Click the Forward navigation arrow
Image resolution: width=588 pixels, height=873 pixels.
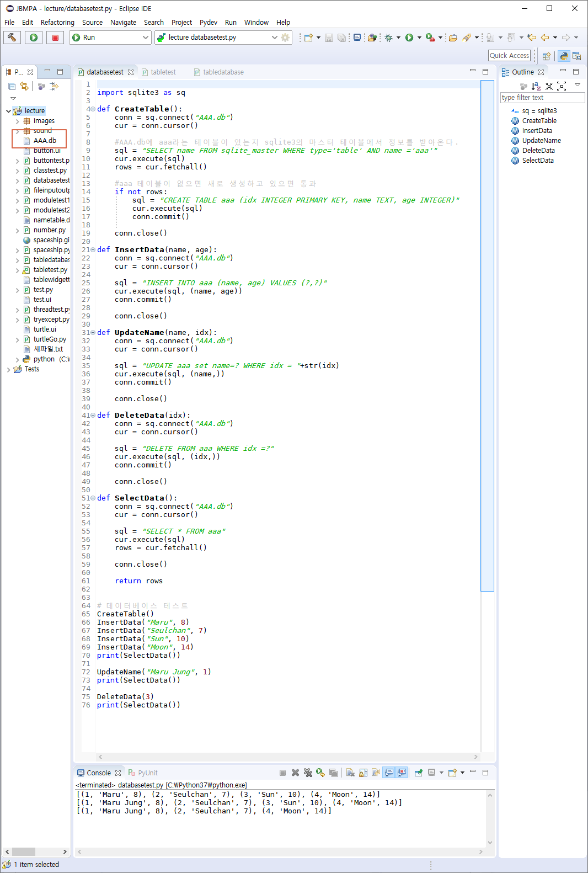click(566, 38)
